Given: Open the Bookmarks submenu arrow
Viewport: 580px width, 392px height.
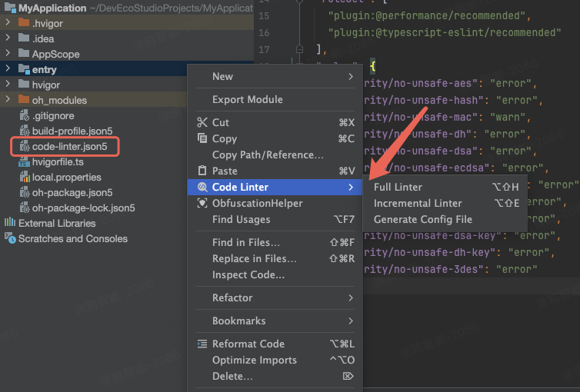Looking at the screenshot, I should [351, 321].
